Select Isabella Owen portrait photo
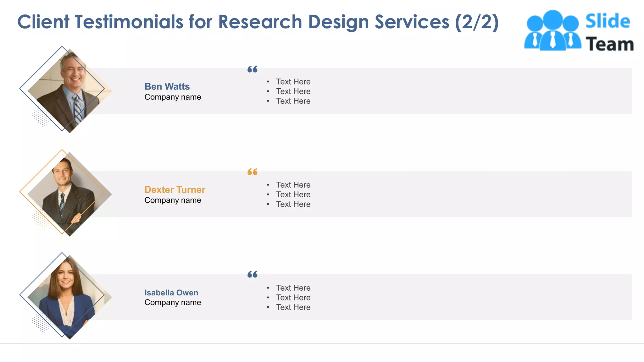This screenshot has width=644, height=362. pyautogui.click(x=69, y=297)
